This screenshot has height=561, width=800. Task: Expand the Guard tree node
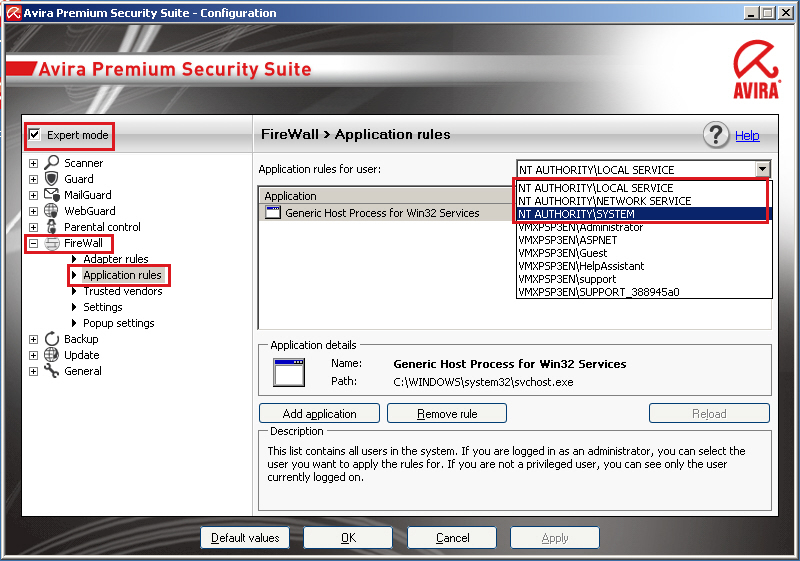pos(33,179)
